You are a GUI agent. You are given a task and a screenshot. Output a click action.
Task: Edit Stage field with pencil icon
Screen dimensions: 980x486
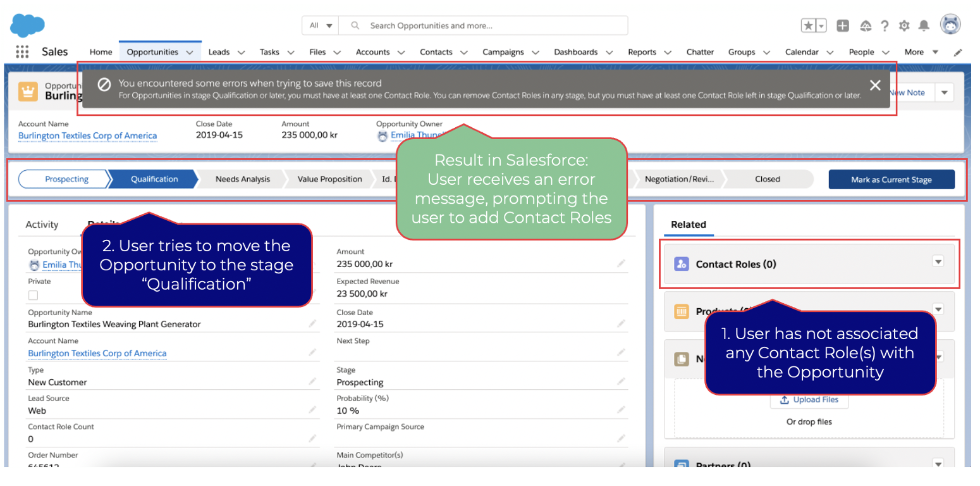(x=622, y=382)
